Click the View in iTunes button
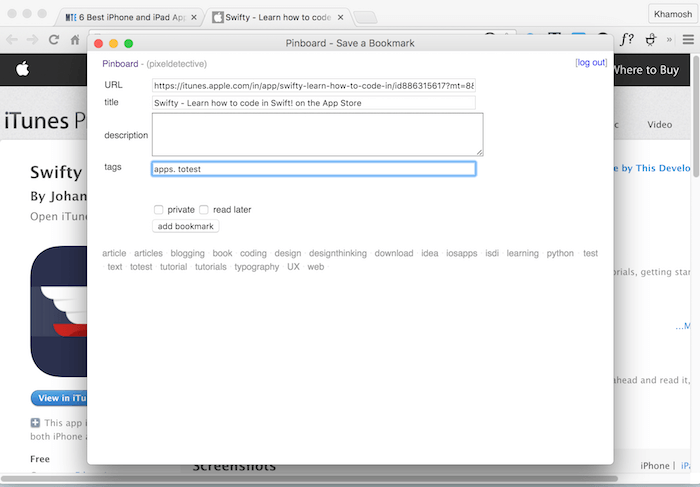Screen dimensions: 700x487 (x=59, y=398)
